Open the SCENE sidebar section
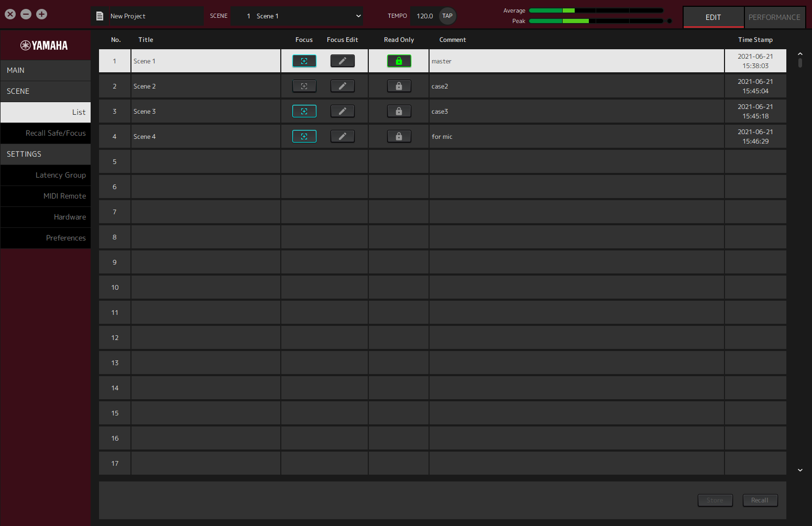This screenshot has height=526, width=812. 46,91
